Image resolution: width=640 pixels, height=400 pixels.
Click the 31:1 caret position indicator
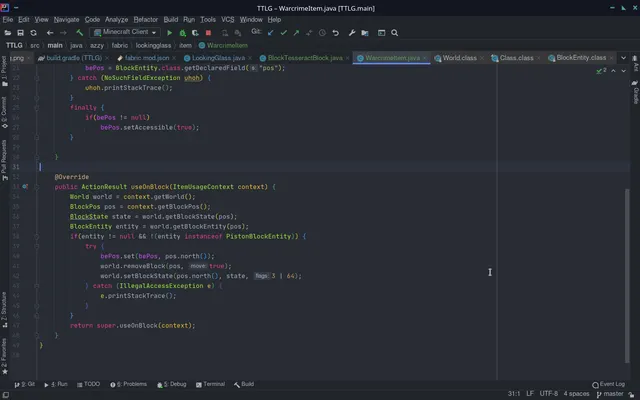(514, 394)
